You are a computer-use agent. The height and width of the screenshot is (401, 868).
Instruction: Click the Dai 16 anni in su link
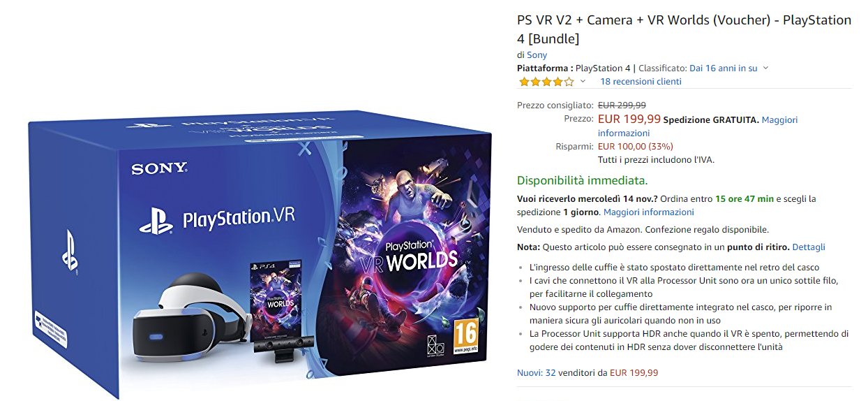(723, 68)
